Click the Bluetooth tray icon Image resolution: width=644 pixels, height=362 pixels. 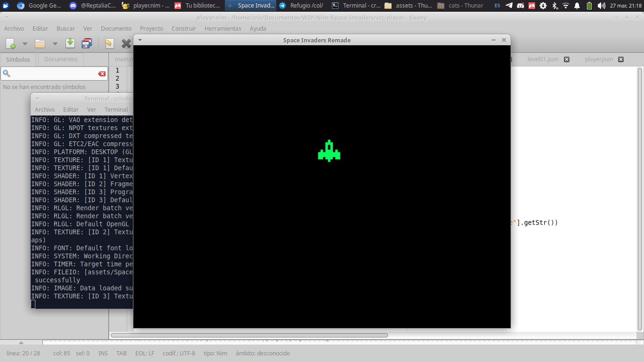(x=554, y=6)
